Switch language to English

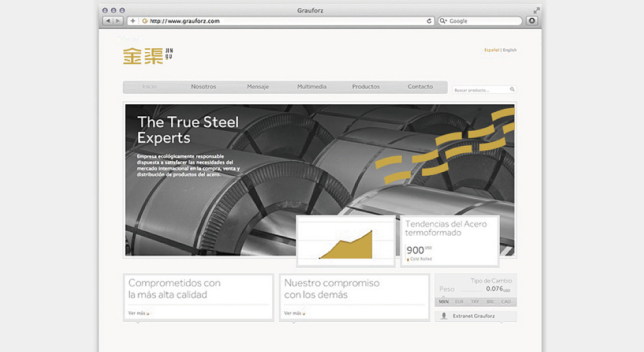509,50
